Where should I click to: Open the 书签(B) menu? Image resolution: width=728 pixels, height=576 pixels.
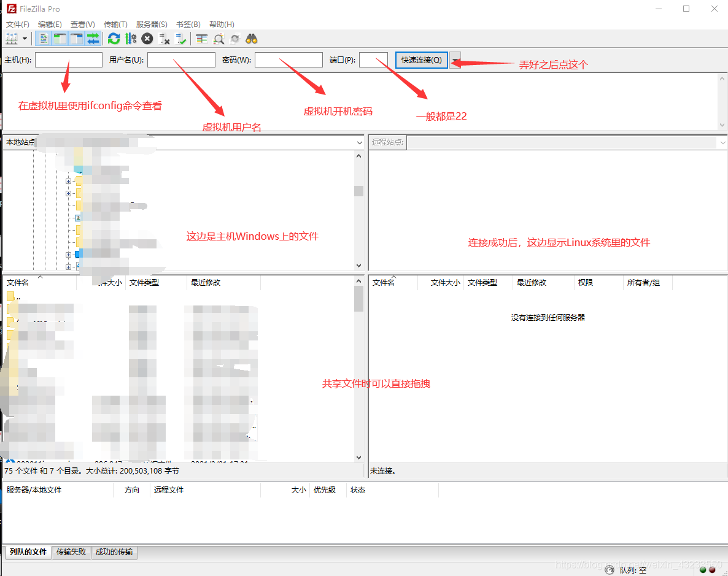[x=188, y=24]
